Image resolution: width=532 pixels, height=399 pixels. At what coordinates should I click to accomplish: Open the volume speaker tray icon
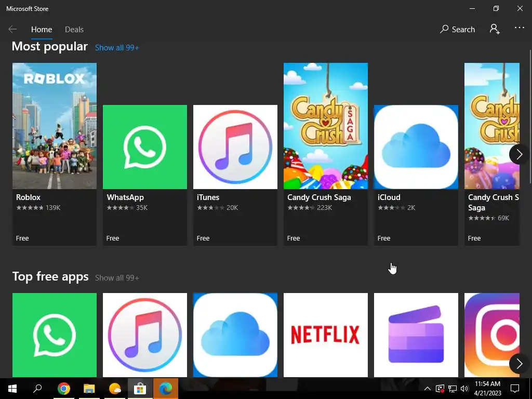click(464, 389)
